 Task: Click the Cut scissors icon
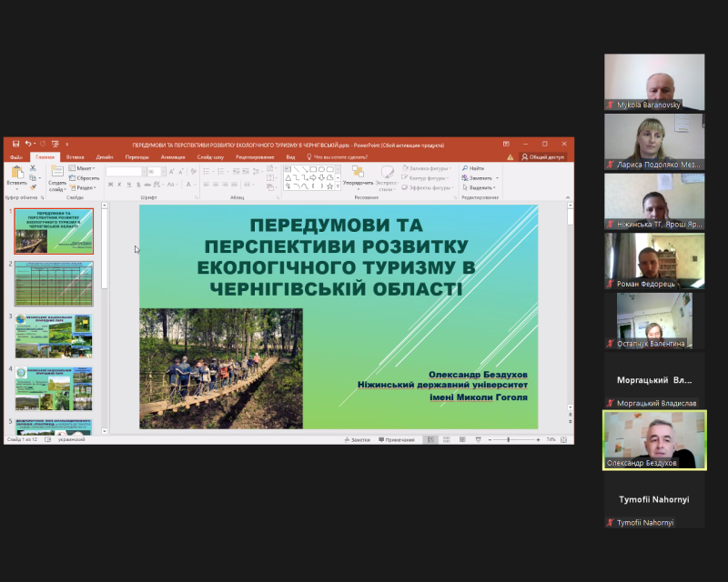point(34,168)
